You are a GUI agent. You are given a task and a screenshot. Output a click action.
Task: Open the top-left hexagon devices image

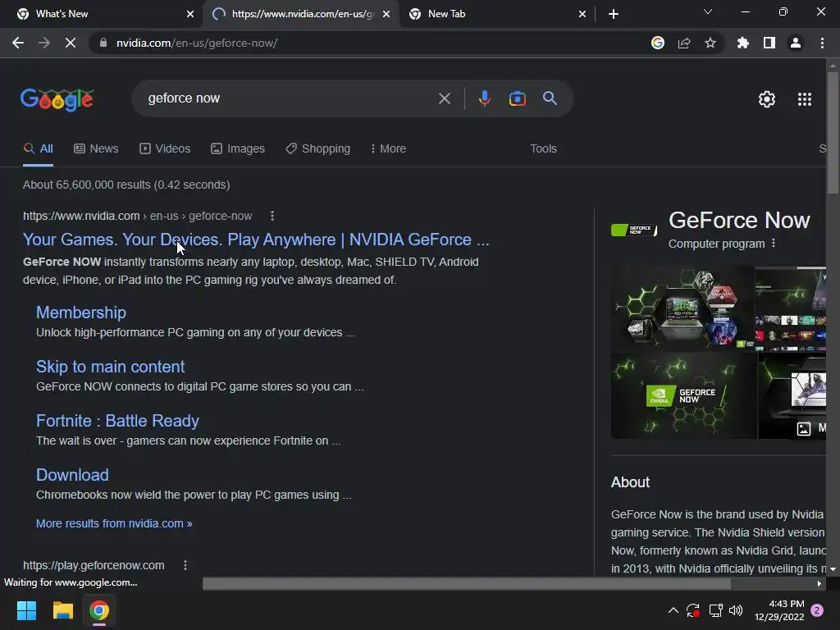[x=682, y=308]
